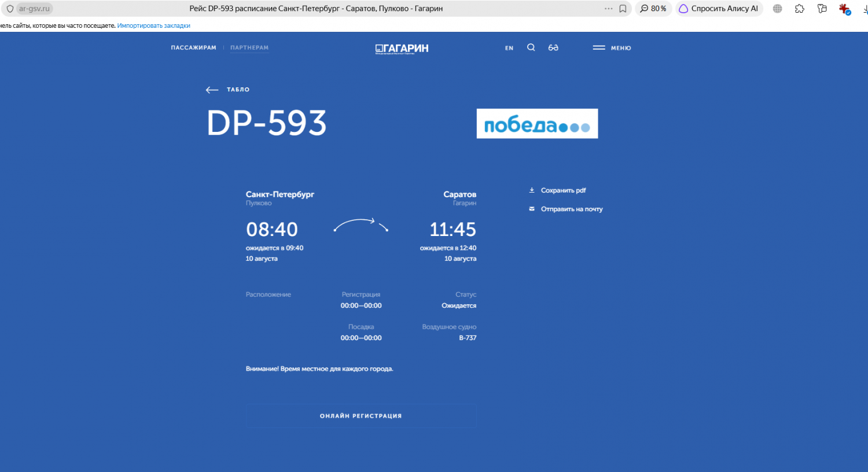The width and height of the screenshot is (868, 472).
Task: Switch site language to EN
Action: 509,48
